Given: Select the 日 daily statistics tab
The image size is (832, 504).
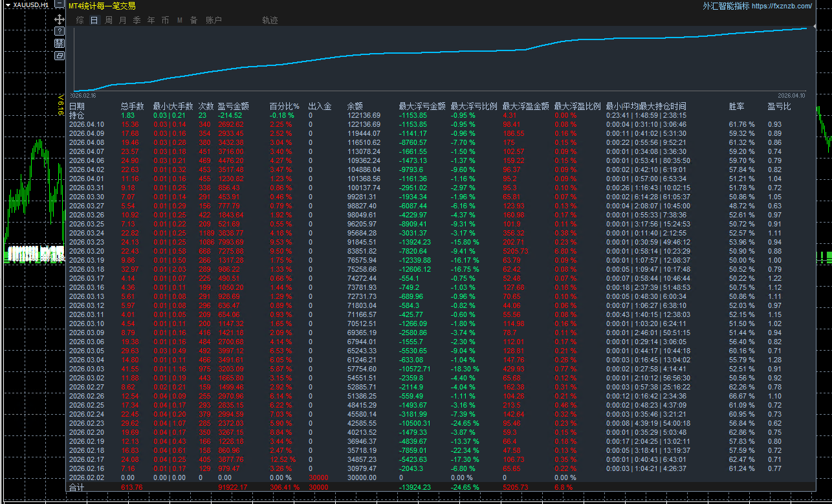Looking at the screenshot, I should 94,21.
